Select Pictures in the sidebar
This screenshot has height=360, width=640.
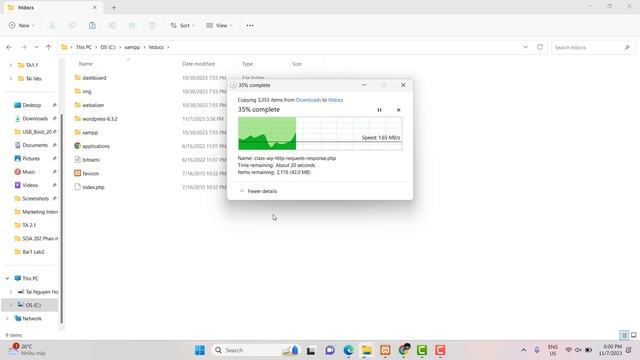point(31,158)
